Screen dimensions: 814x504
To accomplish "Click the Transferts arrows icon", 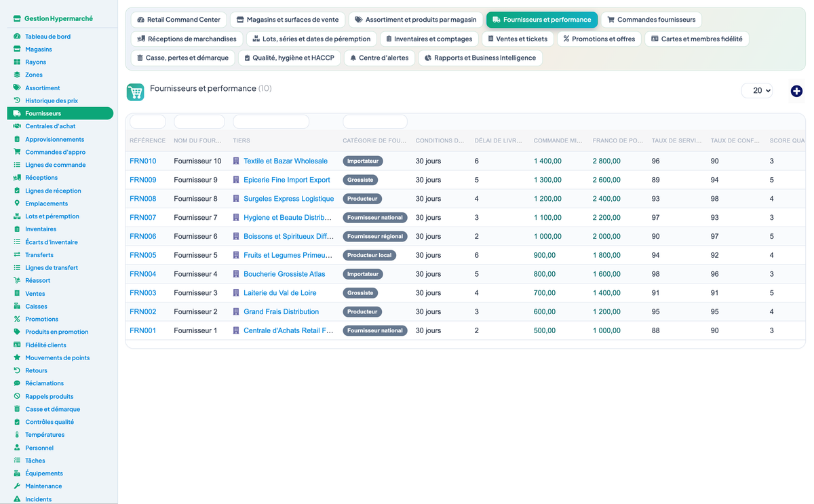I will point(17,255).
